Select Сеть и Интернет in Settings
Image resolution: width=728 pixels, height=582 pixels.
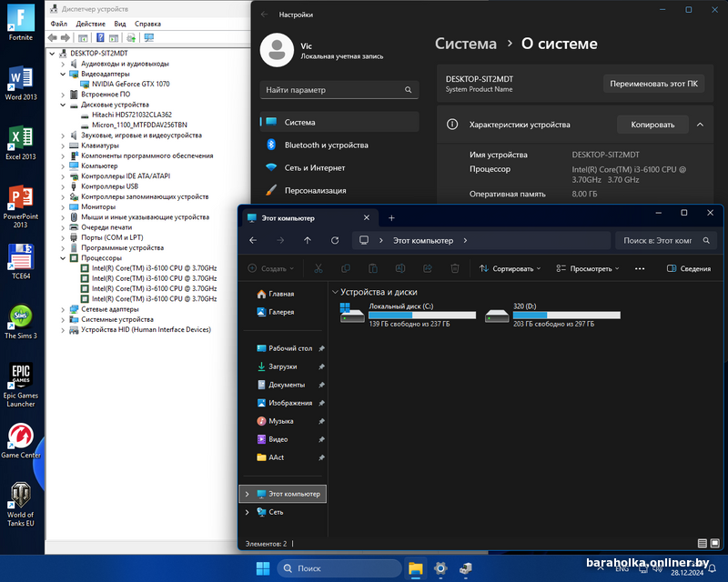[x=339, y=167]
